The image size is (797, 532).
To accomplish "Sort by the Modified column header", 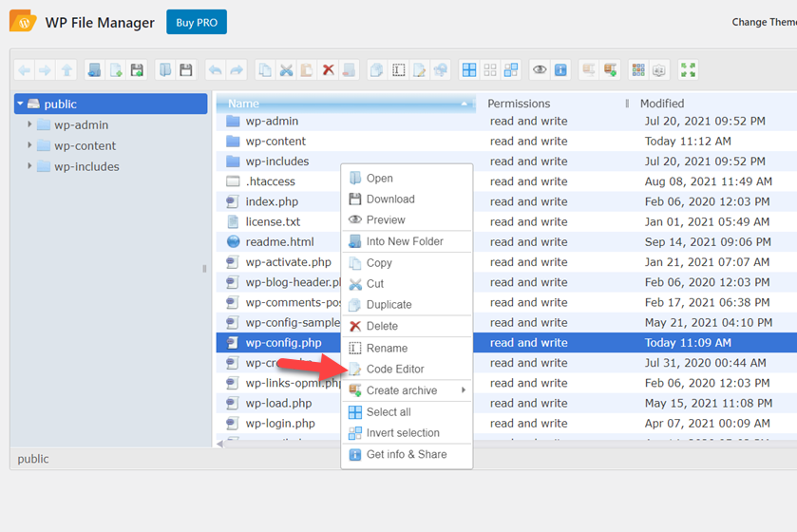I will (x=662, y=104).
